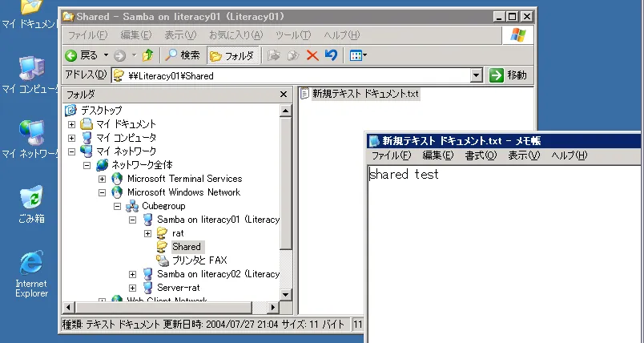Click folder tree scroll down arrow
Screen dimensions: 644x343
(x=285, y=295)
